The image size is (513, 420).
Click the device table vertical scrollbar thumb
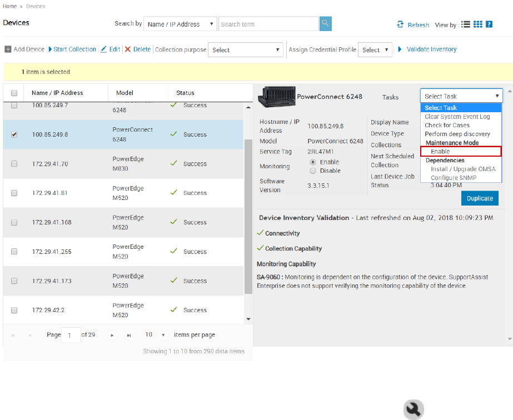point(248,217)
